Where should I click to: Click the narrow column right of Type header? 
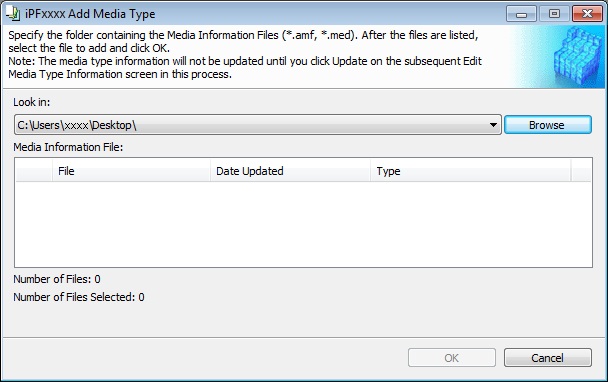pos(580,171)
